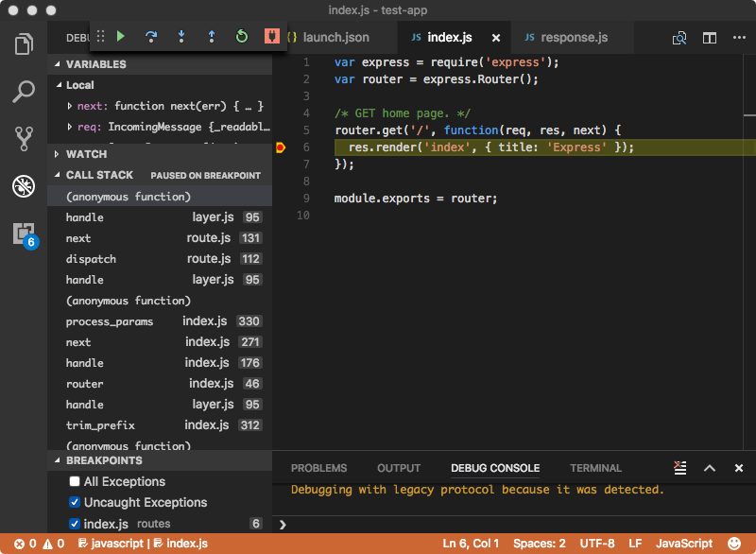Image resolution: width=756 pixels, height=554 pixels.
Task: Click the javascript status bar entry
Action: 111,544
